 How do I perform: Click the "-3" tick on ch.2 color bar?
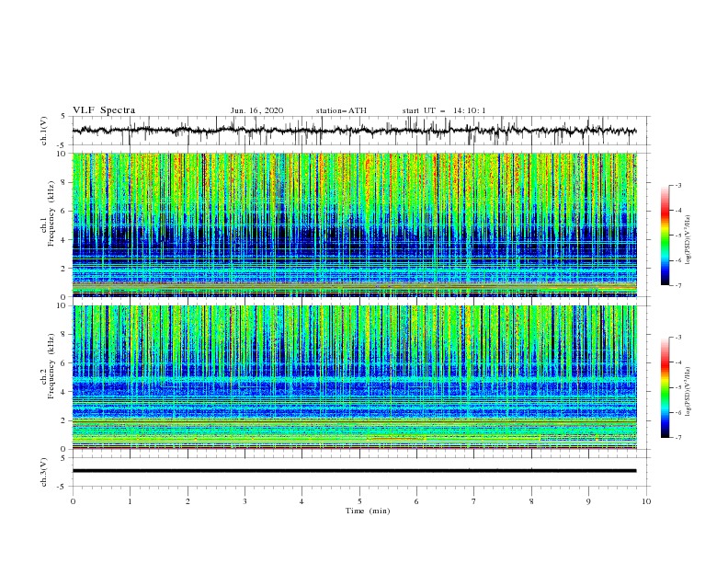click(x=677, y=338)
